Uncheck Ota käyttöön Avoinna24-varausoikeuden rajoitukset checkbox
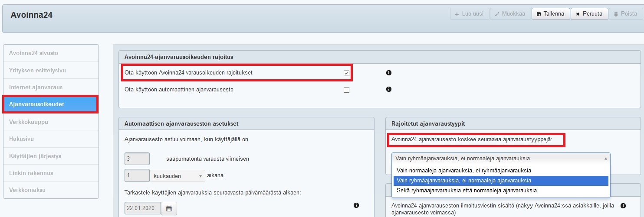644x217 pixels. (x=346, y=73)
